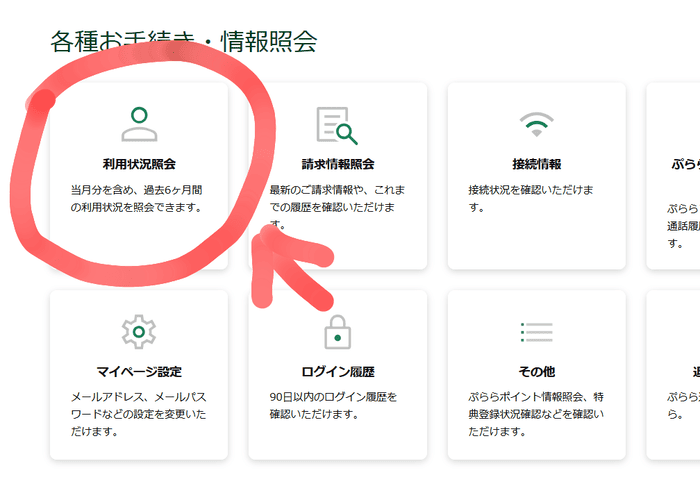Click the document search icon above 請求情報照会
Image resolution: width=700 pixels, height=493 pixels.
pyautogui.click(x=337, y=125)
